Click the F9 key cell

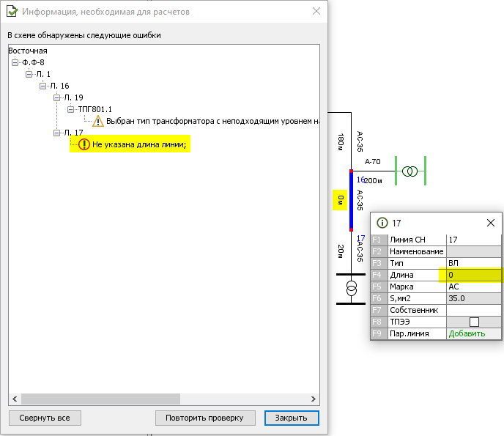pos(379,333)
